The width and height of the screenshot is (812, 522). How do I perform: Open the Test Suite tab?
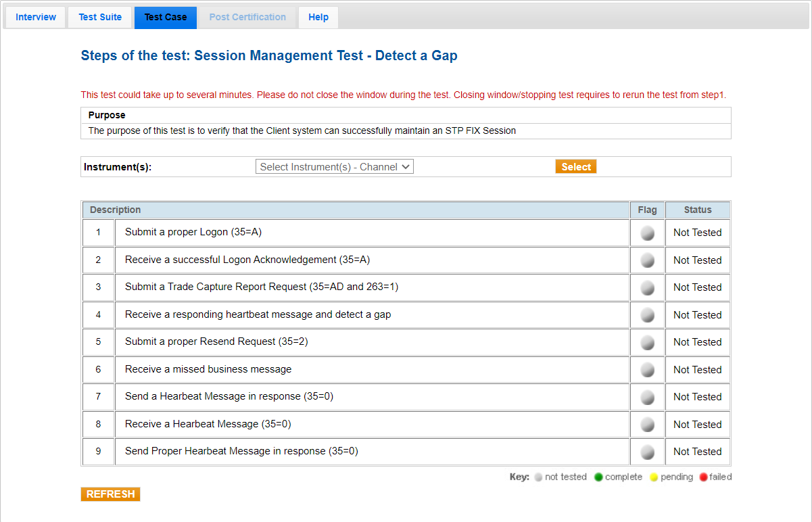[x=100, y=18]
